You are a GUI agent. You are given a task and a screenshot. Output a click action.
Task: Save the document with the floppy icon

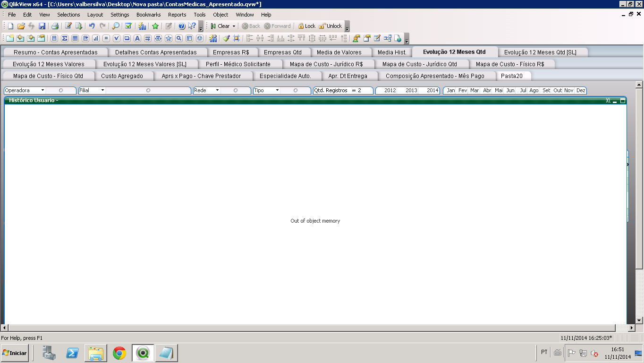[x=42, y=26]
